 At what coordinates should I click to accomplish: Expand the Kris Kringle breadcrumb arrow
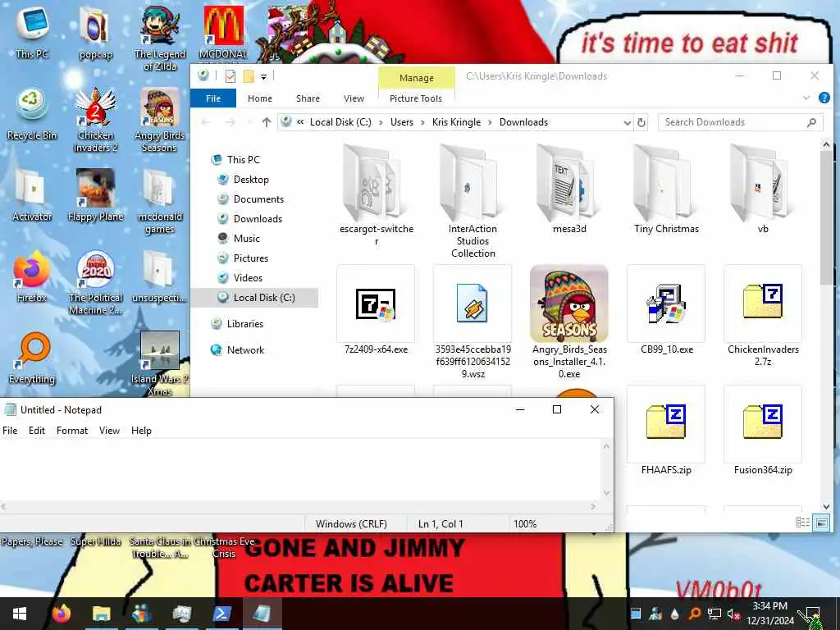tap(490, 123)
